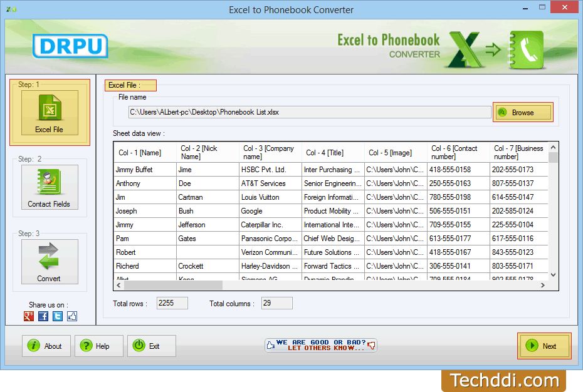Select the 'Jefferson' nick name cell

tap(207, 225)
